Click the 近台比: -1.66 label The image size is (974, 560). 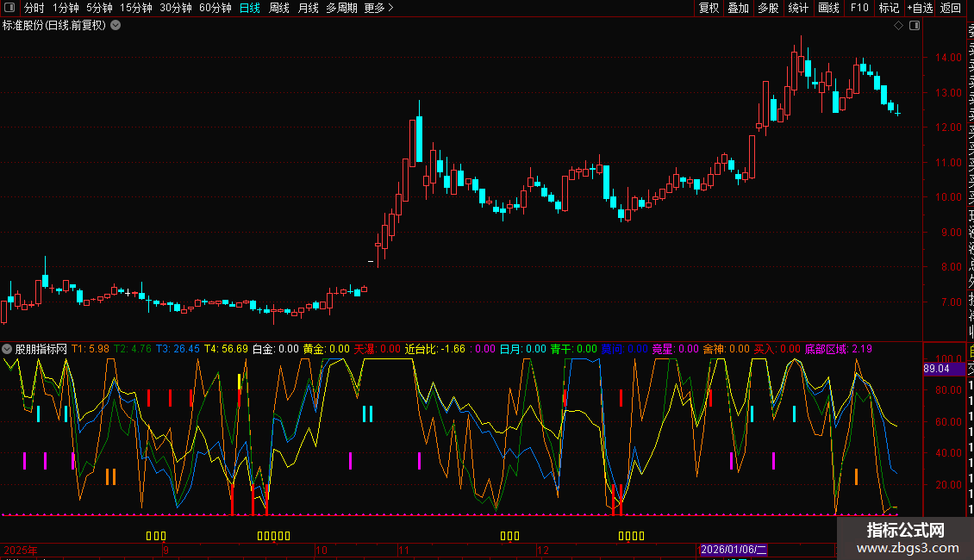point(435,350)
